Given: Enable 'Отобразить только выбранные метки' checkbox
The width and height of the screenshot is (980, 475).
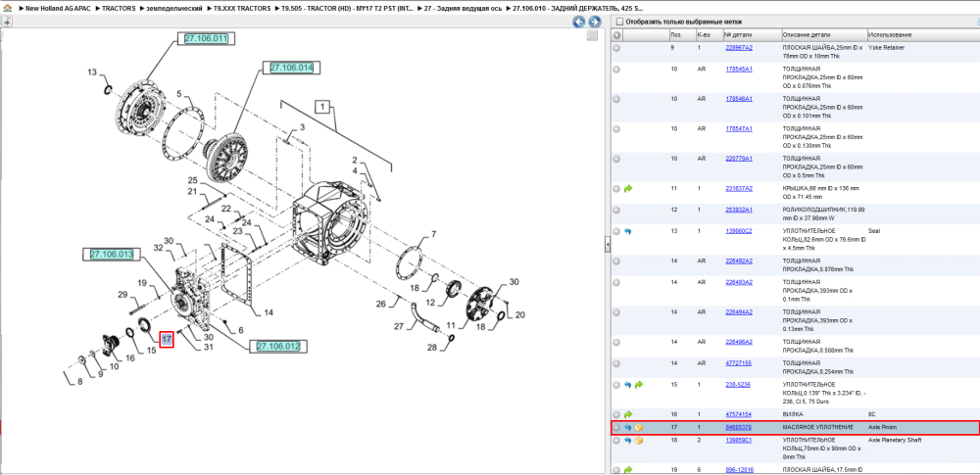Looking at the screenshot, I should click(x=619, y=22).
